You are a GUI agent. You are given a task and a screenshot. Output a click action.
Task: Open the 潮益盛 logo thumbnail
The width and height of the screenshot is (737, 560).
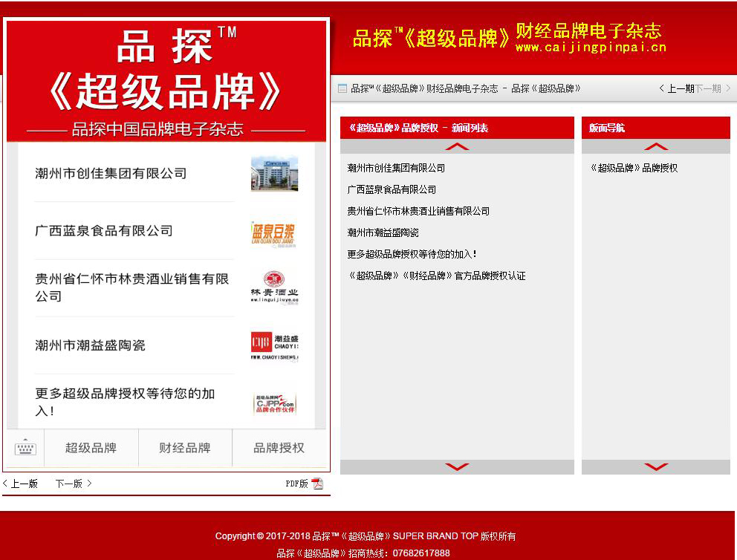tap(274, 346)
